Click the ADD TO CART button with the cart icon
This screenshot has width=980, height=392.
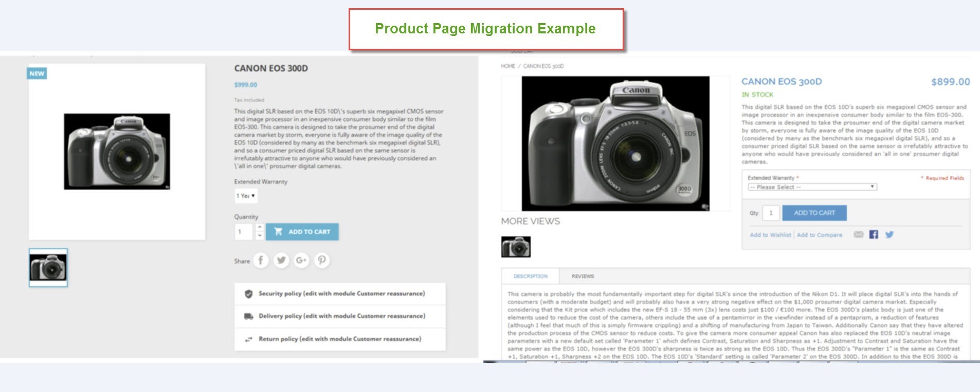pyautogui.click(x=302, y=232)
